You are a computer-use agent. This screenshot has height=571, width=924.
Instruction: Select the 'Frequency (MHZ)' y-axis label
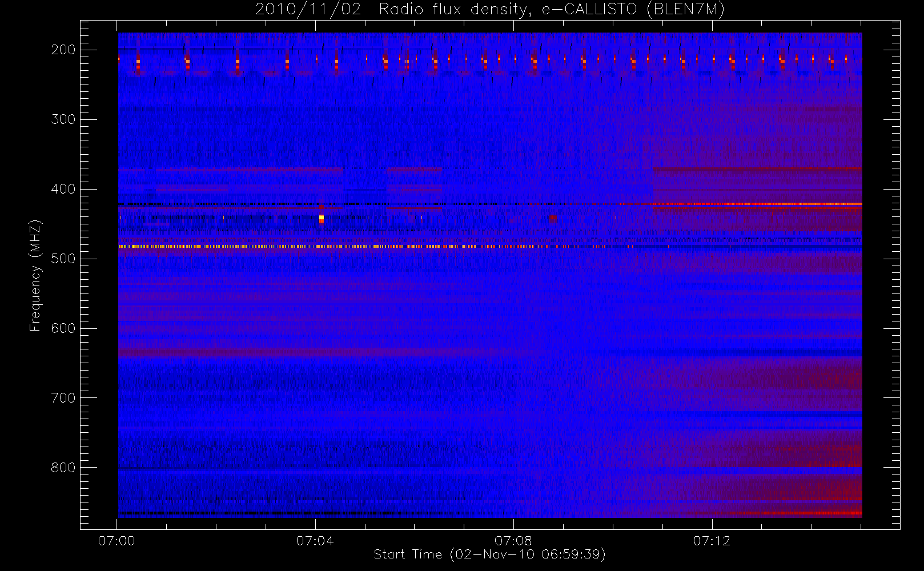click(x=35, y=275)
